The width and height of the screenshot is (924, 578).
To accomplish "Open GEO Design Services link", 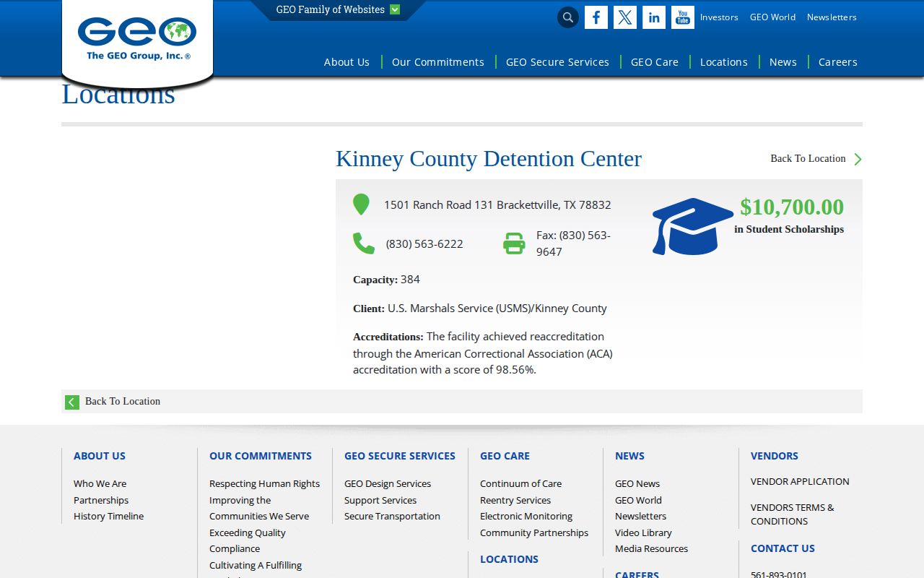I will 388,484.
